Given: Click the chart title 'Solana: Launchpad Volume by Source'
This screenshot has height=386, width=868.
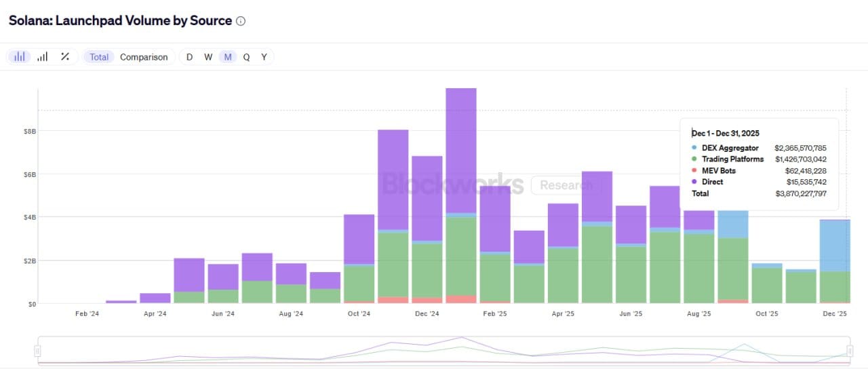Looking at the screenshot, I should [120, 20].
